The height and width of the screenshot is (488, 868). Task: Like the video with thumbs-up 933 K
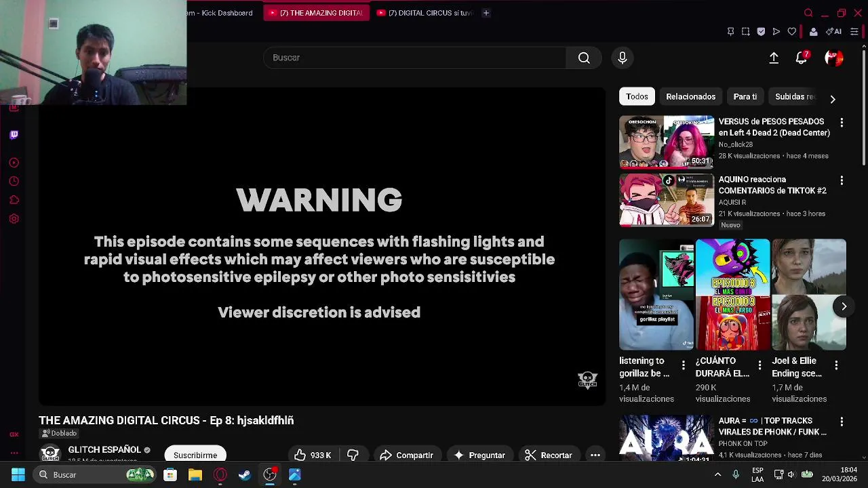pos(313,455)
